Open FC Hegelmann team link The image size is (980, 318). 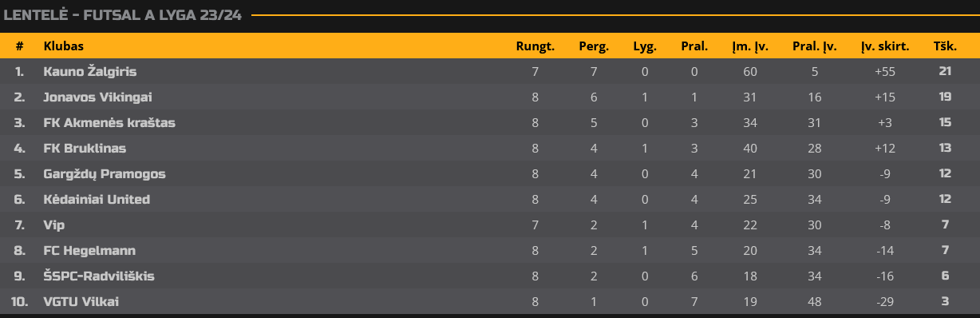[89, 250]
